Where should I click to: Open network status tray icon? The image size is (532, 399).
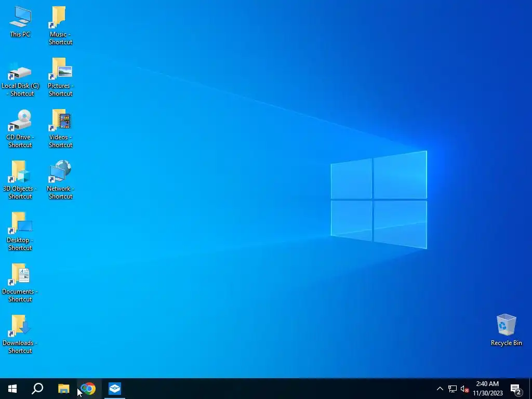(x=453, y=389)
